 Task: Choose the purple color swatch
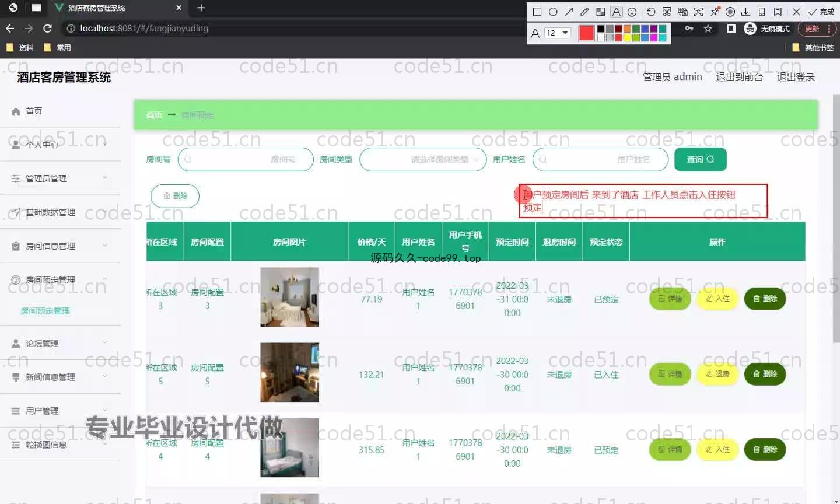pyautogui.click(x=653, y=29)
